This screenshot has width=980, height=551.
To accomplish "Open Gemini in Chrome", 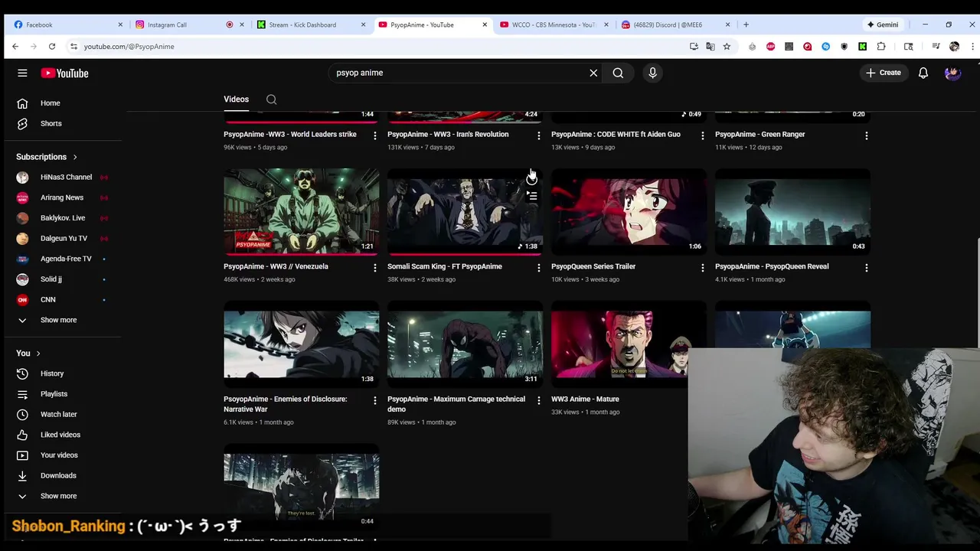I will (x=883, y=24).
